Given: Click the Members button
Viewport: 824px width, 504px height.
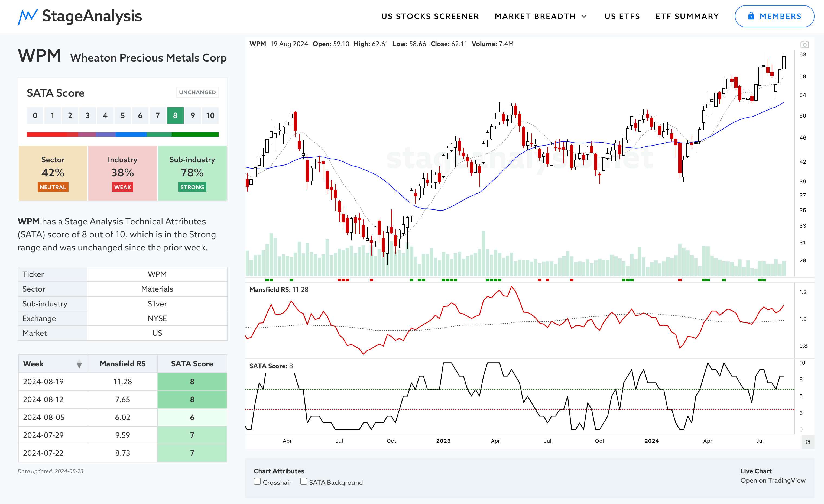Looking at the screenshot, I should pyautogui.click(x=774, y=16).
